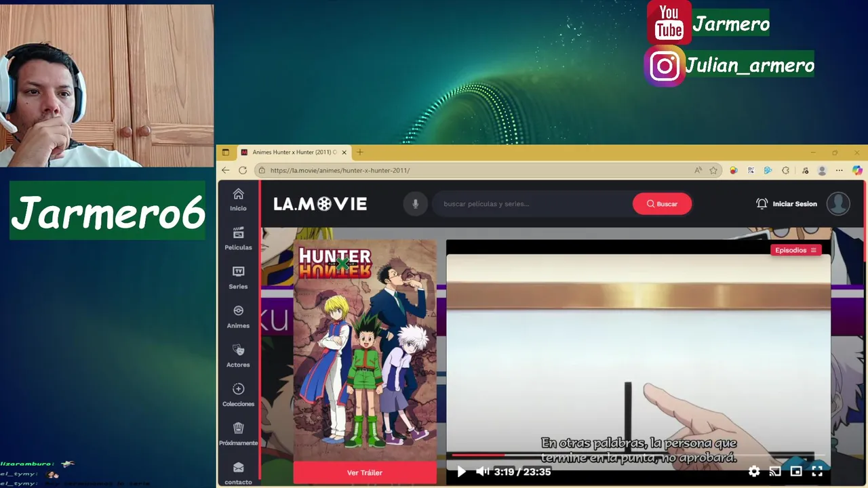Click the Hunter x Hunter poster image
Screen dimensions: 868x488
pos(365,350)
